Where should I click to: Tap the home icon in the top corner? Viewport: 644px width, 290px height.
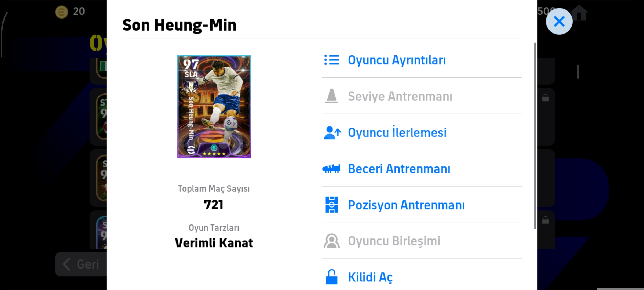pos(579,13)
